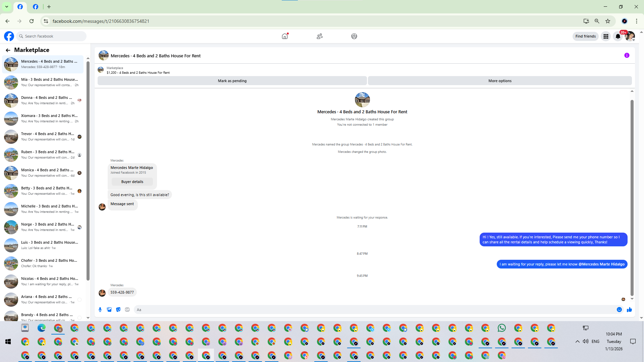This screenshot has width=644, height=362.
Task: Go back using the Marketplace arrow
Action: click(x=8, y=50)
